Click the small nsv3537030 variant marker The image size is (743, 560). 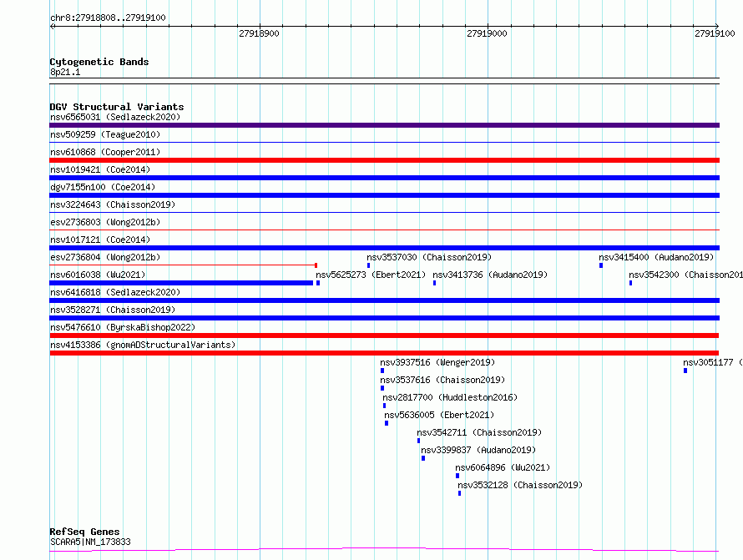[x=369, y=265]
